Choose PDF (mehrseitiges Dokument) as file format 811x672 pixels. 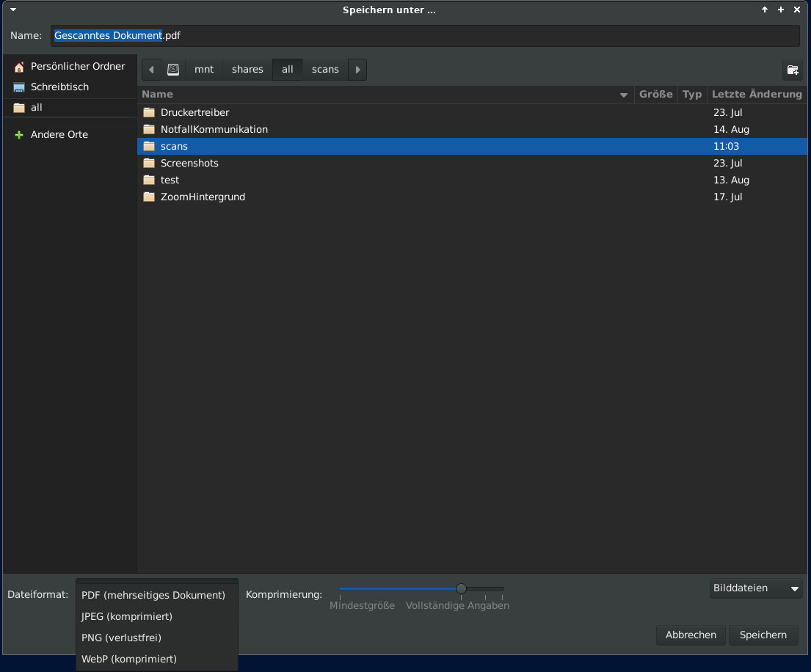[x=153, y=595]
